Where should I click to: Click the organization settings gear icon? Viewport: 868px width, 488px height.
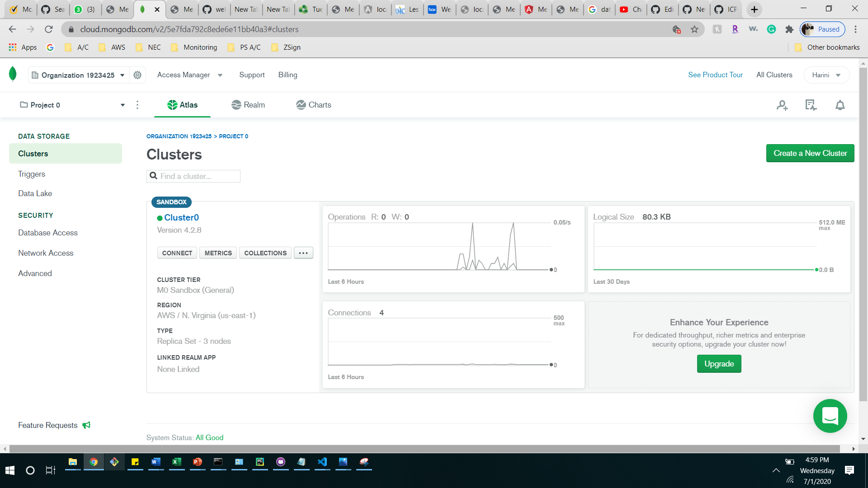tap(137, 75)
